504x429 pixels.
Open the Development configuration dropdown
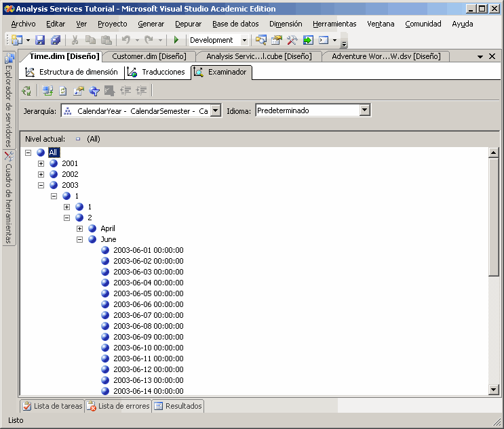pos(244,40)
